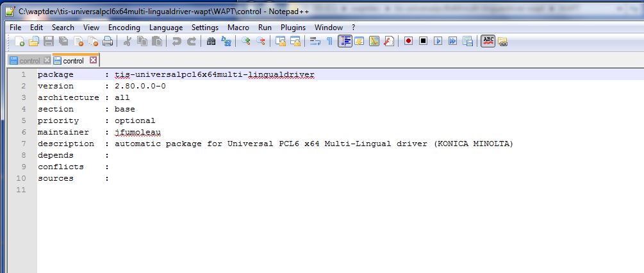
Task: Click the Paste toolbar icon
Action: [157, 41]
